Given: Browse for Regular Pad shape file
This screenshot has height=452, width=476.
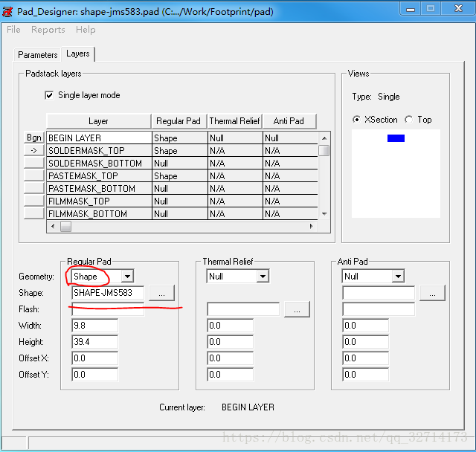Looking at the screenshot, I should (x=161, y=293).
